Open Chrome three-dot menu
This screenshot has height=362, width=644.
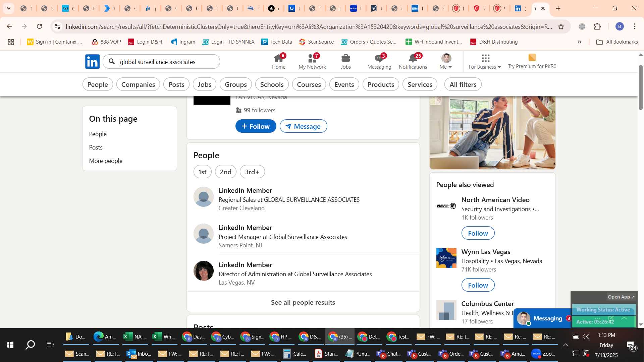click(x=635, y=26)
